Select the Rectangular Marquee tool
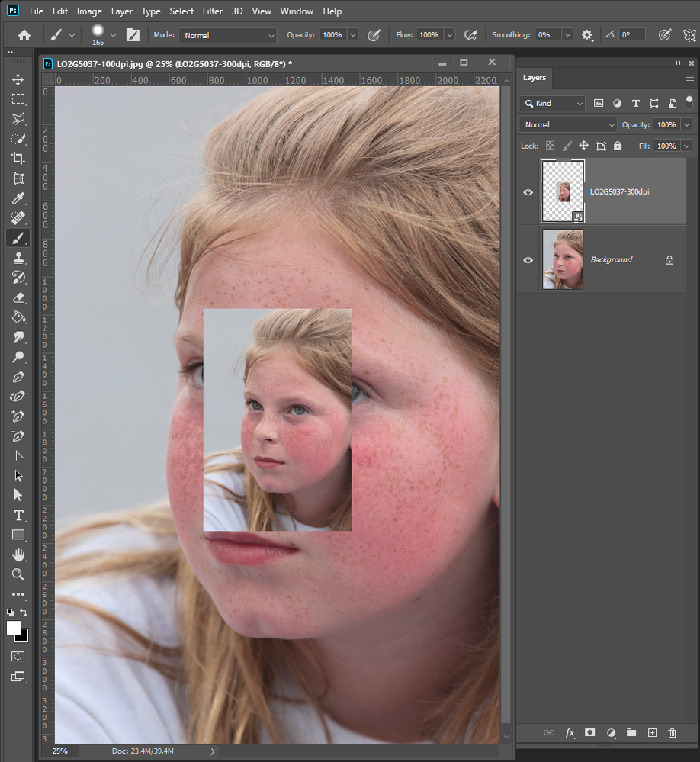This screenshot has height=762, width=700. (x=18, y=99)
